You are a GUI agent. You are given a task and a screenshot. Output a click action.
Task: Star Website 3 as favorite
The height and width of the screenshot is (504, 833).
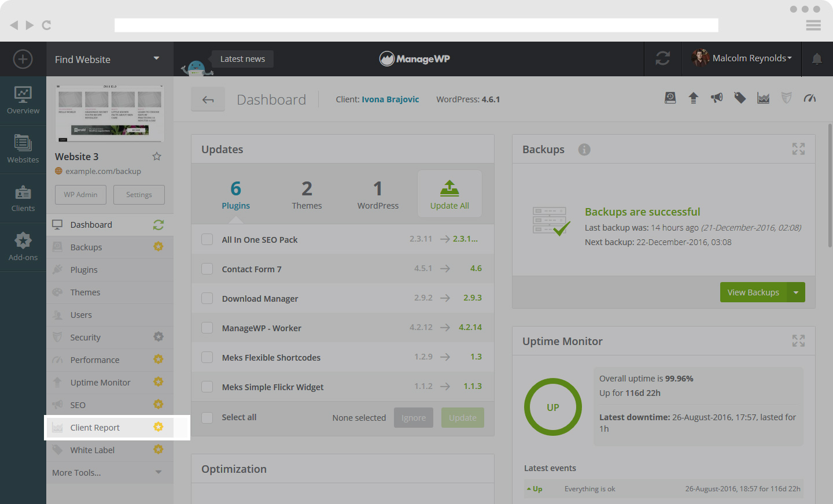point(157,156)
